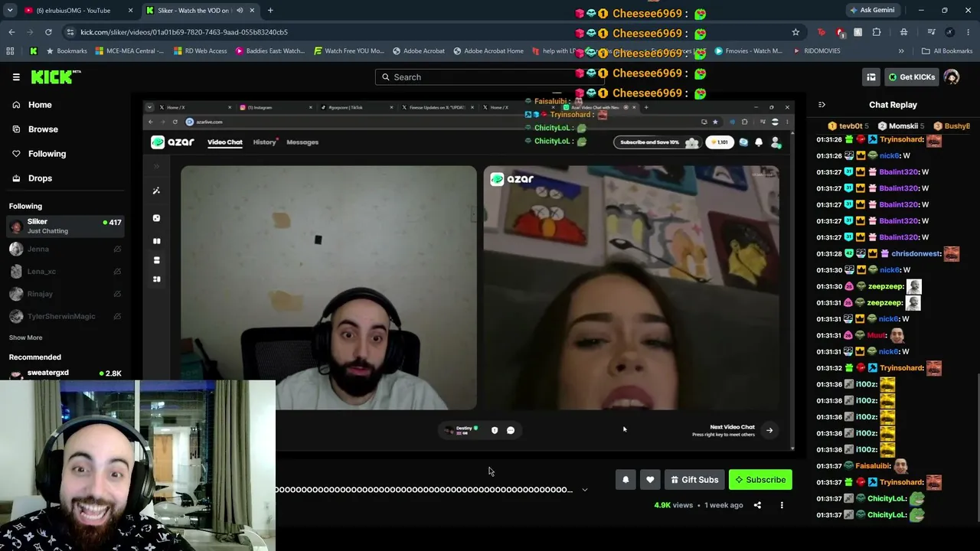Image resolution: width=980 pixels, height=551 pixels.
Task: Open the Baddies East bookmark
Action: [270, 51]
